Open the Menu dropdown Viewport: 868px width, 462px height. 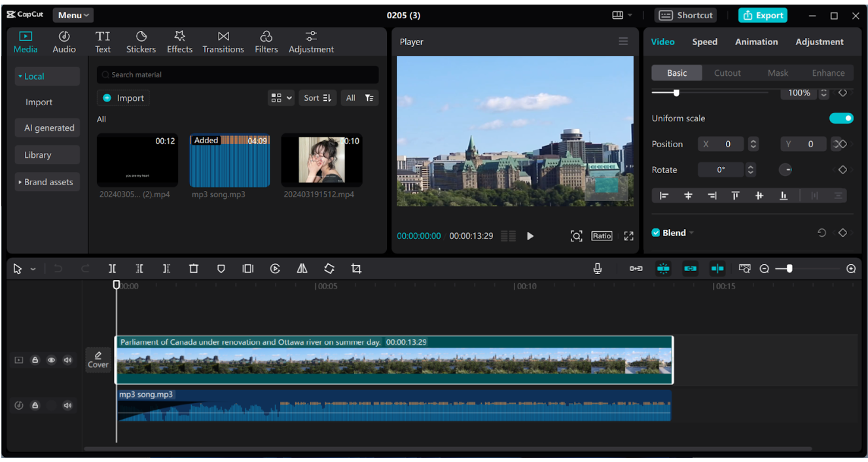click(73, 15)
